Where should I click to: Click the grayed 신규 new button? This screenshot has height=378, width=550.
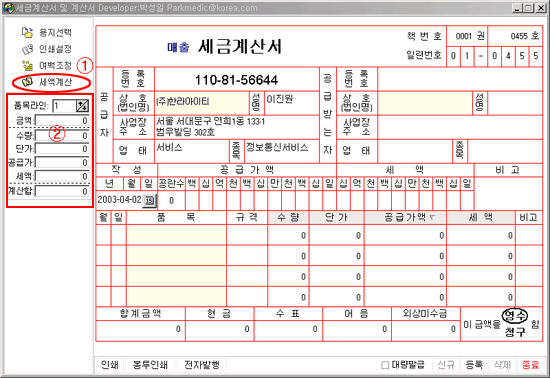pyautogui.click(x=446, y=365)
